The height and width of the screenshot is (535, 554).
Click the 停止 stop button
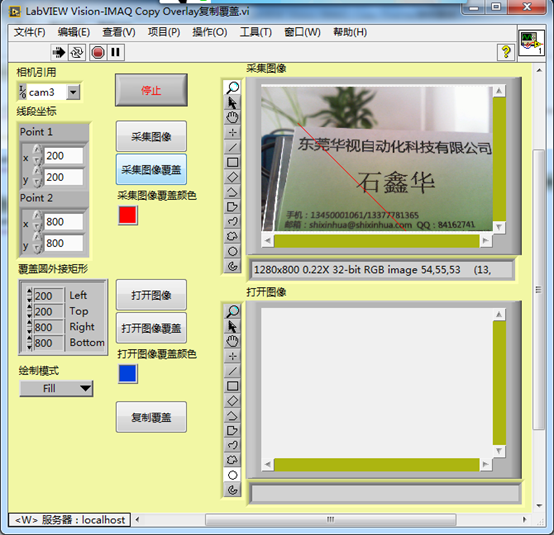click(151, 90)
